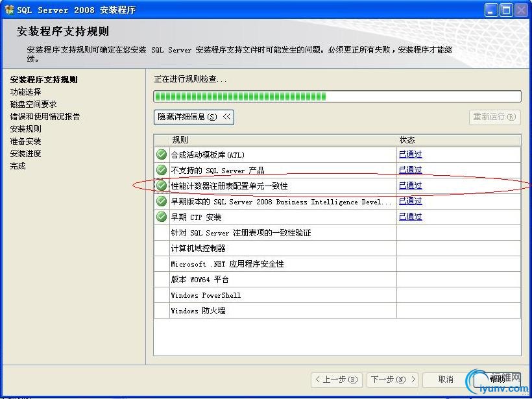532x399 pixels.
Task: Click the green check icon beside 早期 CTP 安装
Action: point(162,217)
